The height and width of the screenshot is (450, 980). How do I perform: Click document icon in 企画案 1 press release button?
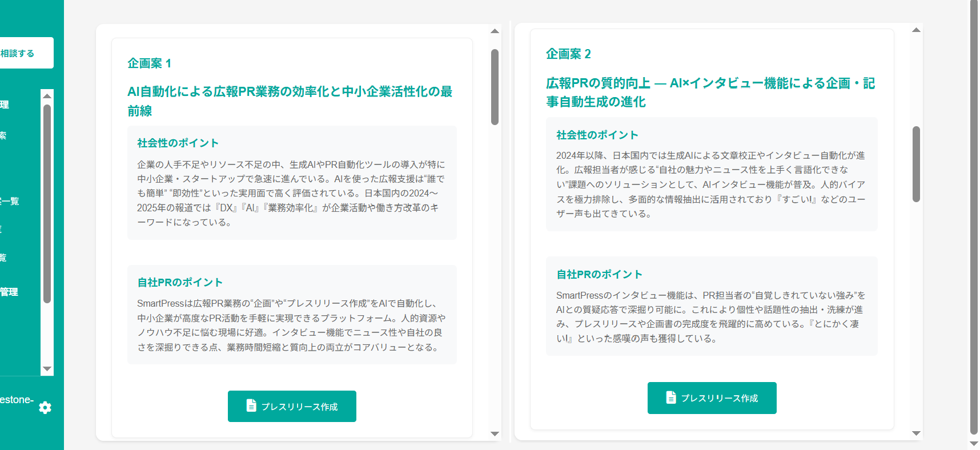point(251,405)
